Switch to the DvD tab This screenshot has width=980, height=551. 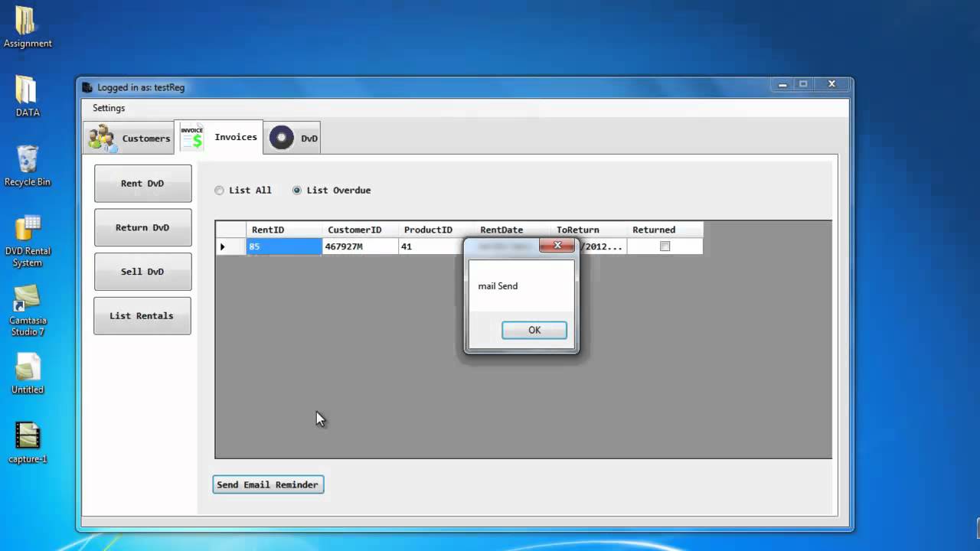coord(292,138)
